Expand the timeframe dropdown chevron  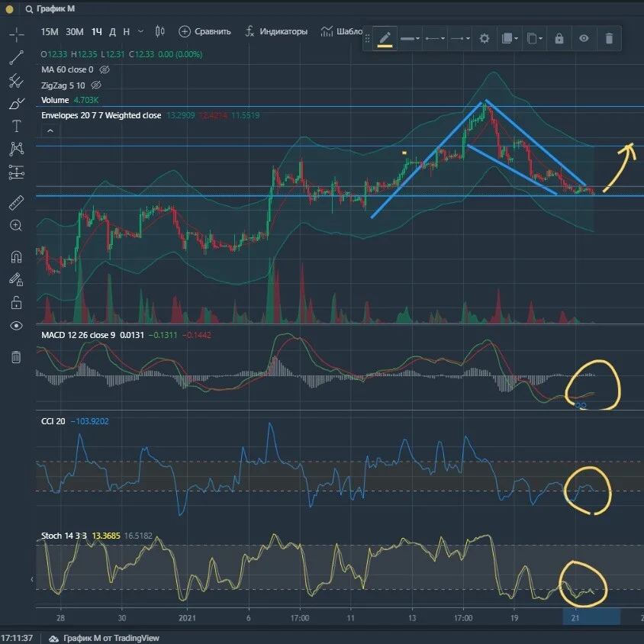coord(140,31)
